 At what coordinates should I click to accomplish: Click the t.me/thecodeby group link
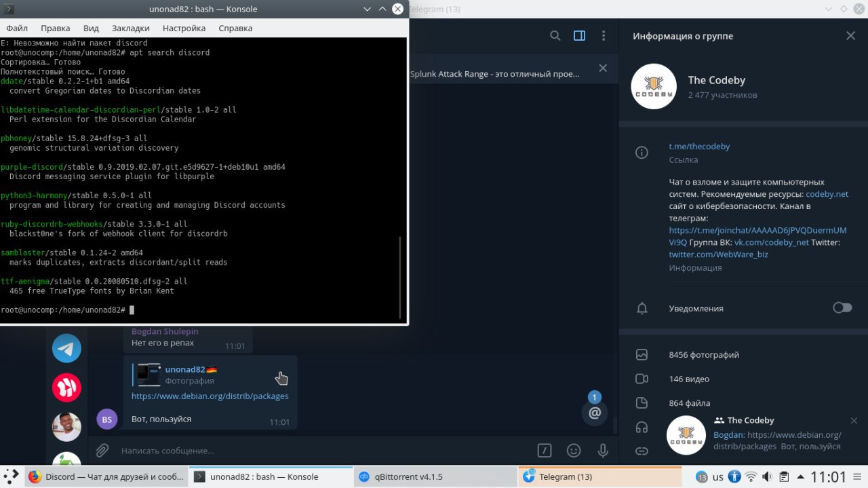699,146
